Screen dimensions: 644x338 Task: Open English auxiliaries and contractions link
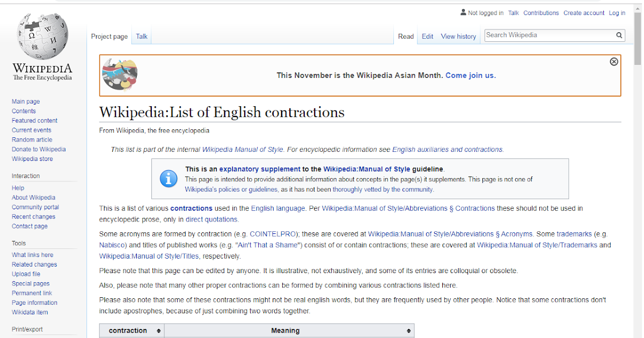click(x=448, y=150)
